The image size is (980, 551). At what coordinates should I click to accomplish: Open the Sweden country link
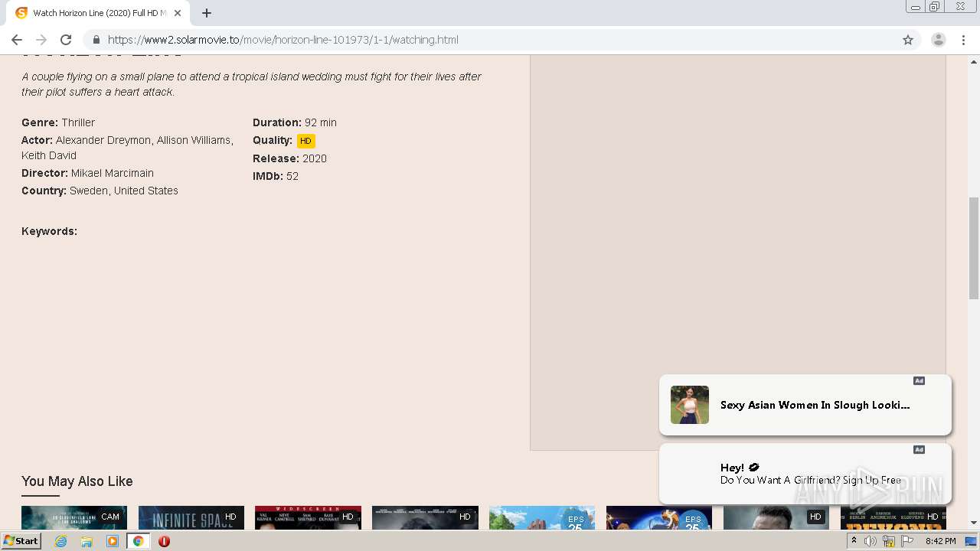coord(89,191)
